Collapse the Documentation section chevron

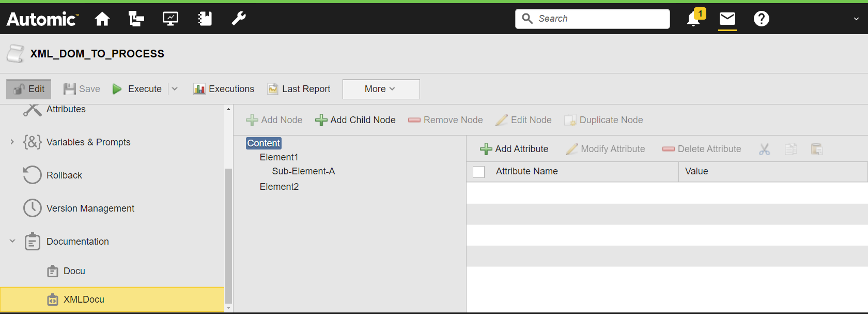(x=12, y=241)
